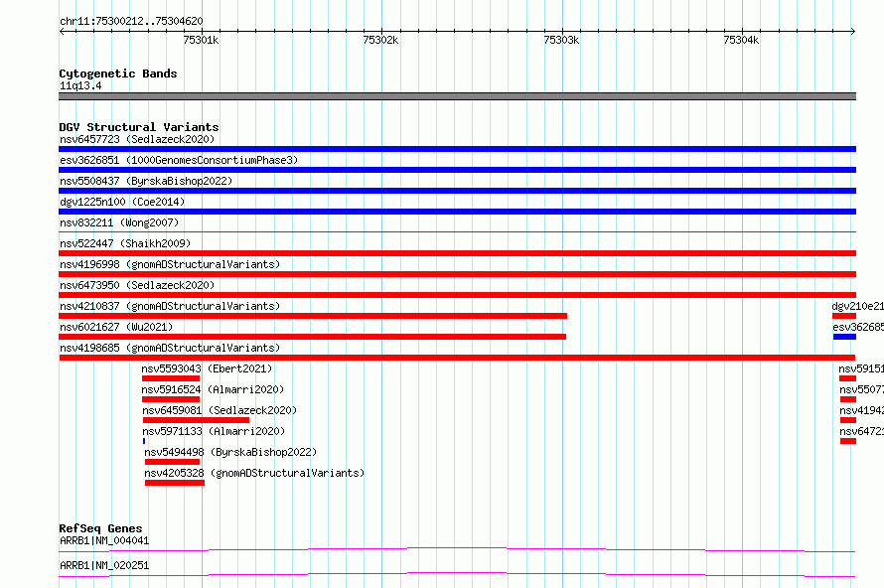
Task: Click the red bar beneath nsv4205328
Action: tap(174, 483)
